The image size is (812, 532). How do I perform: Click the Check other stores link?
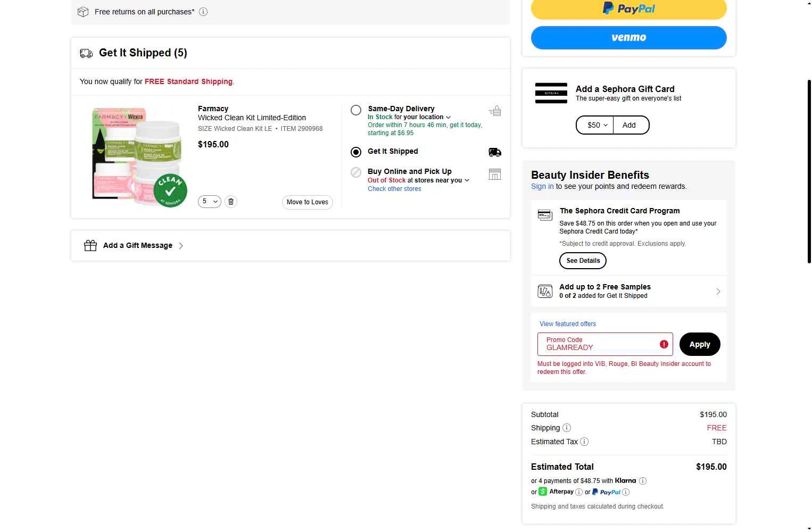394,189
